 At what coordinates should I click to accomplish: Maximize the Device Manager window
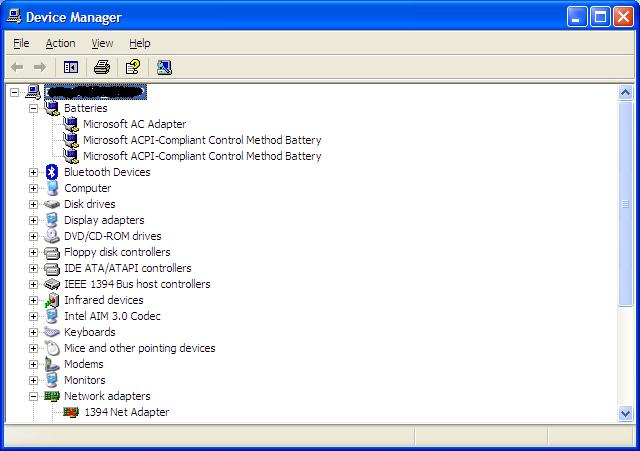pos(600,17)
